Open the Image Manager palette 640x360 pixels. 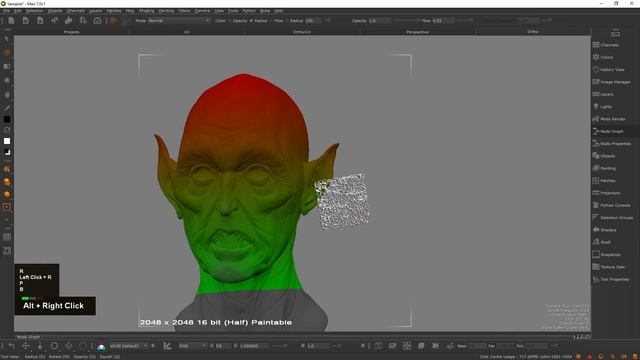pos(611,82)
